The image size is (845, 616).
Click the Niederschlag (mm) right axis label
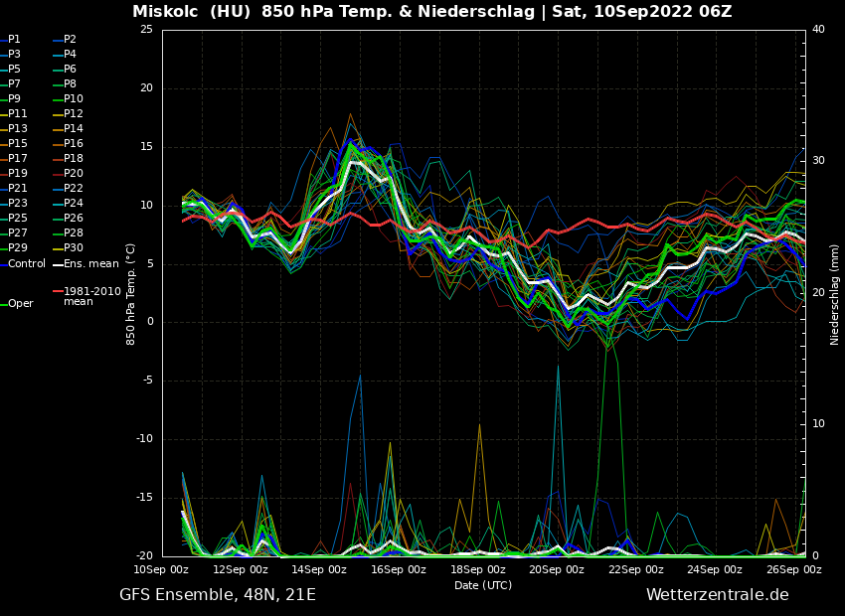(x=835, y=294)
